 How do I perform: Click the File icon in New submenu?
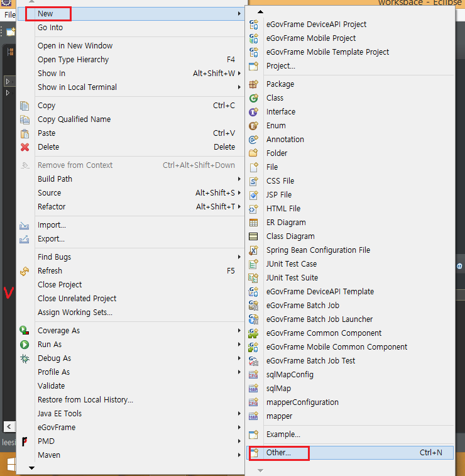[254, 167]
